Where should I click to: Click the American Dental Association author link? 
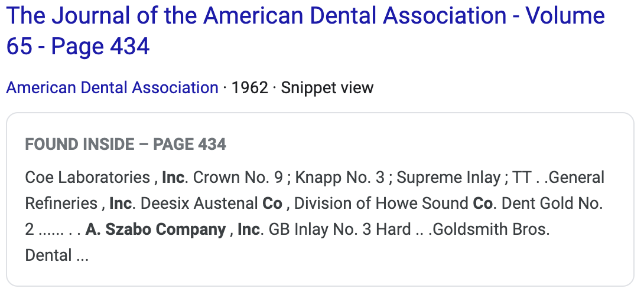tap(112, 88)
